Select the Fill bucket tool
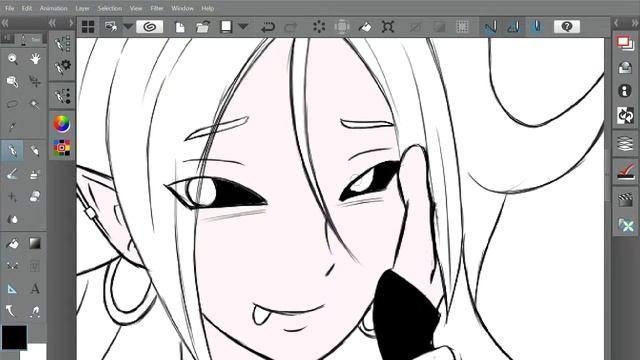The width and height of the screenshot is (640, 360). click(12, 244)
